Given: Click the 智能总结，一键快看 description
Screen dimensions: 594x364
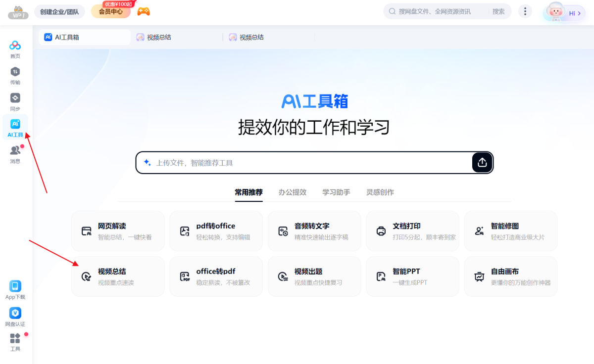Looking at the screenshot, I should [x=125, y=237].
